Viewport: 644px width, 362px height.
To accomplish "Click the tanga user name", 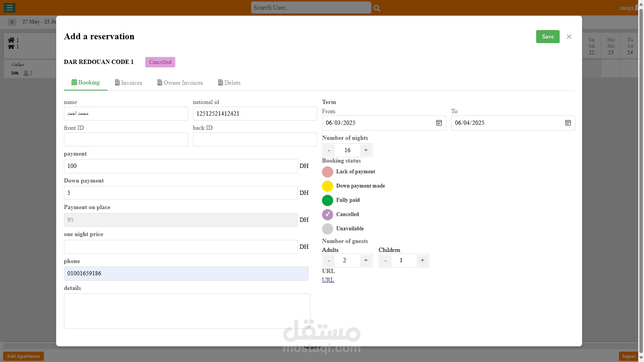I will [627, 8].
